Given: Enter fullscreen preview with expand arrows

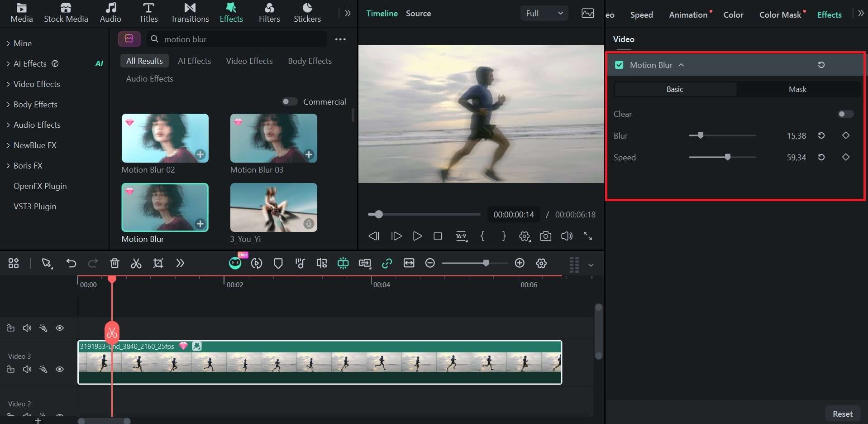Looking at the screenshot, I should (588, 236).
